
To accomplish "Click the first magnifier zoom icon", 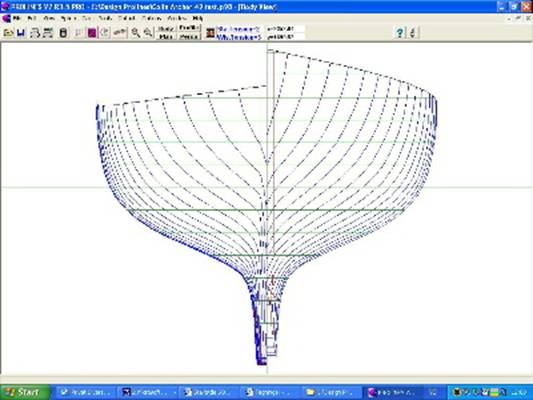I will click(136, 33).
